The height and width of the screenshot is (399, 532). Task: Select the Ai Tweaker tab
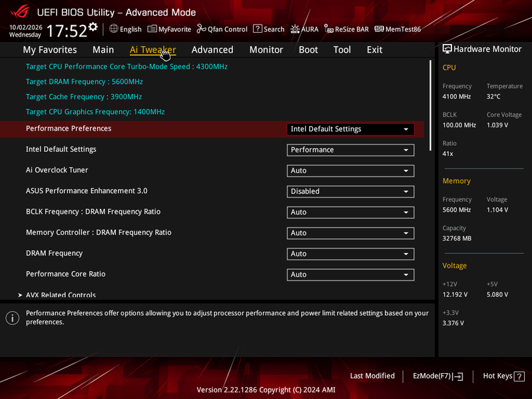click(x=152, y=50)
